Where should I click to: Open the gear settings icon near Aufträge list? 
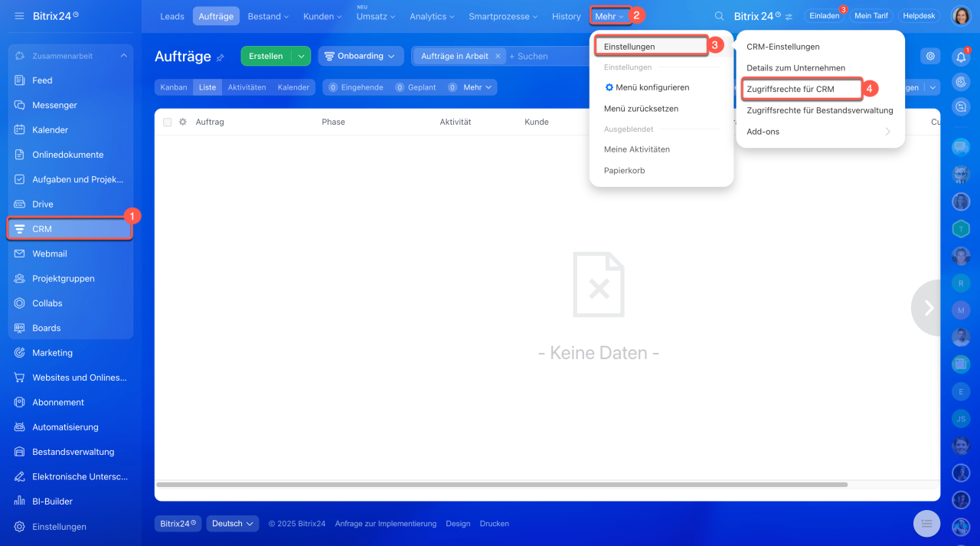point(929,56)
